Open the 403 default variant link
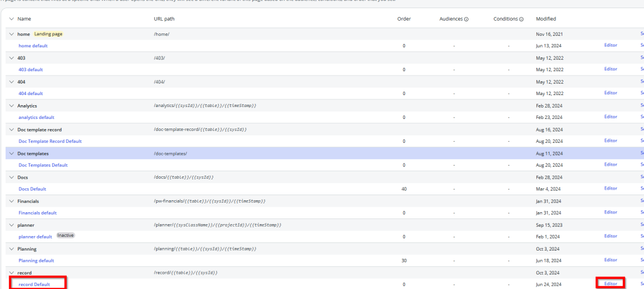The width and height of the screenshot is (644, 289). tap(31, 69)
